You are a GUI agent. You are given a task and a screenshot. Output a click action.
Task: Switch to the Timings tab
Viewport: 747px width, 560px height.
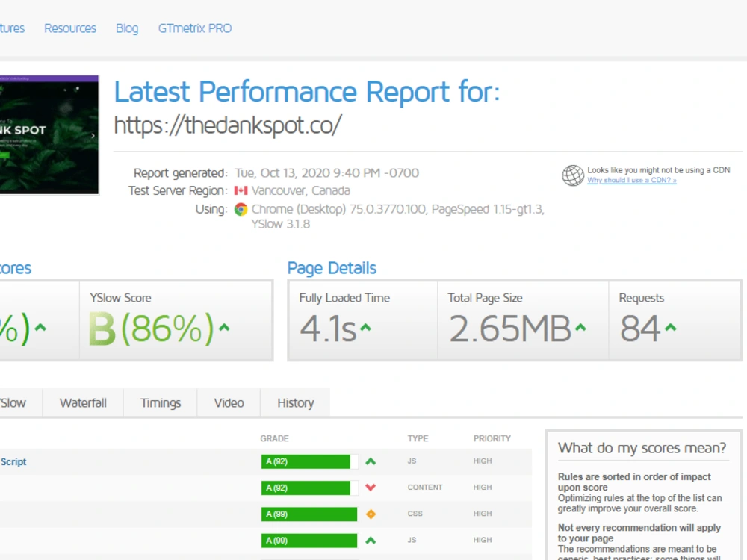[x=161, y=403]
